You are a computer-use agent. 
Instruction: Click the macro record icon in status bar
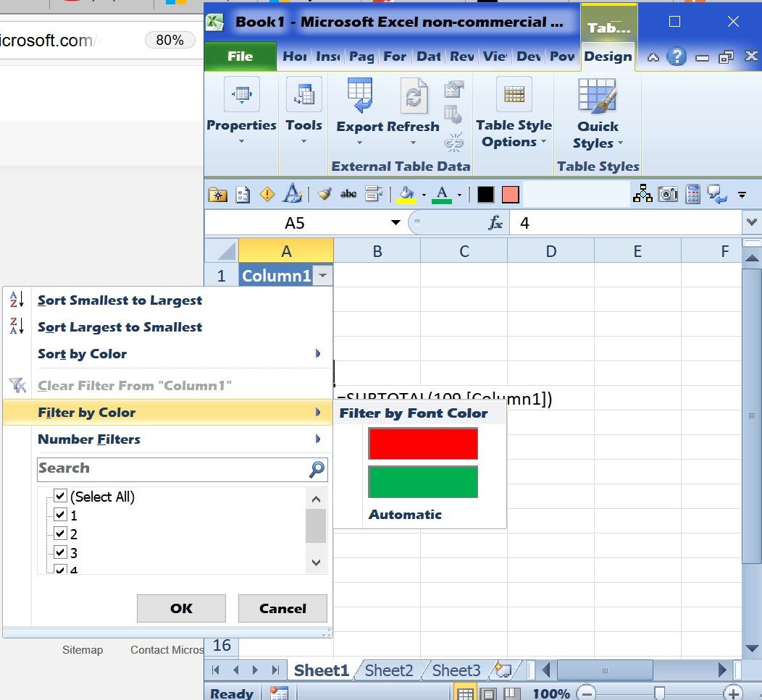pos(279,693)
